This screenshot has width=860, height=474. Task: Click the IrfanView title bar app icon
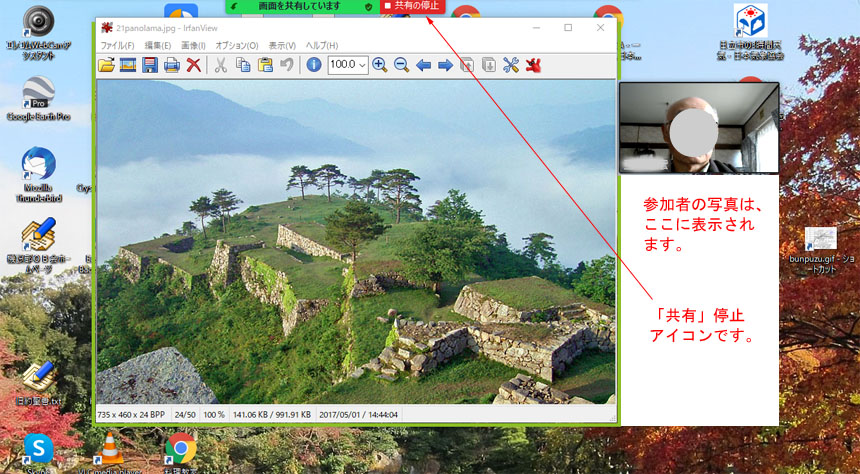tap(107, 28)
